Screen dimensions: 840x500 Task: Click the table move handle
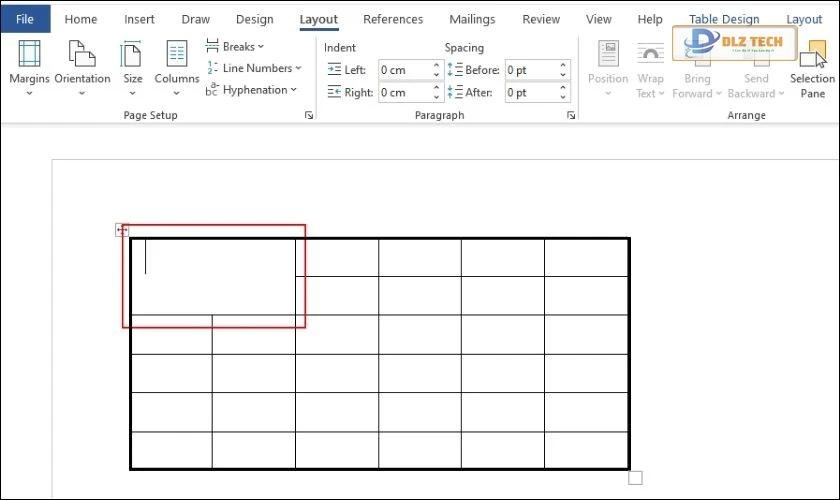click(x=122, y=231)
